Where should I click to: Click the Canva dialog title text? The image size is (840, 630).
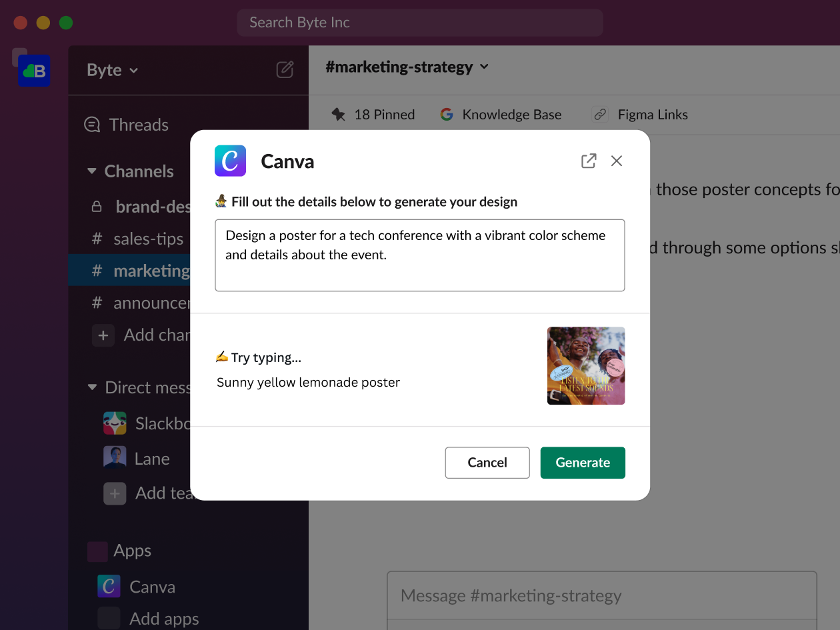point(287,161)
